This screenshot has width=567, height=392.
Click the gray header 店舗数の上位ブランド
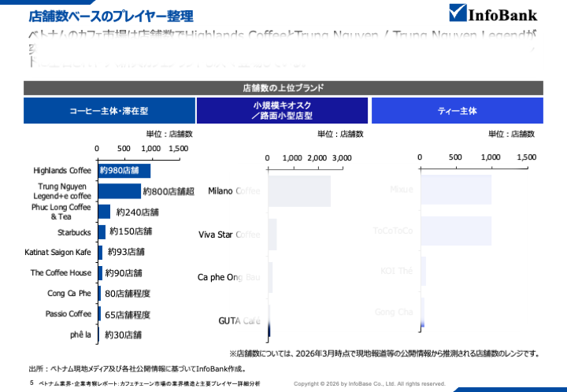point(283,88)
